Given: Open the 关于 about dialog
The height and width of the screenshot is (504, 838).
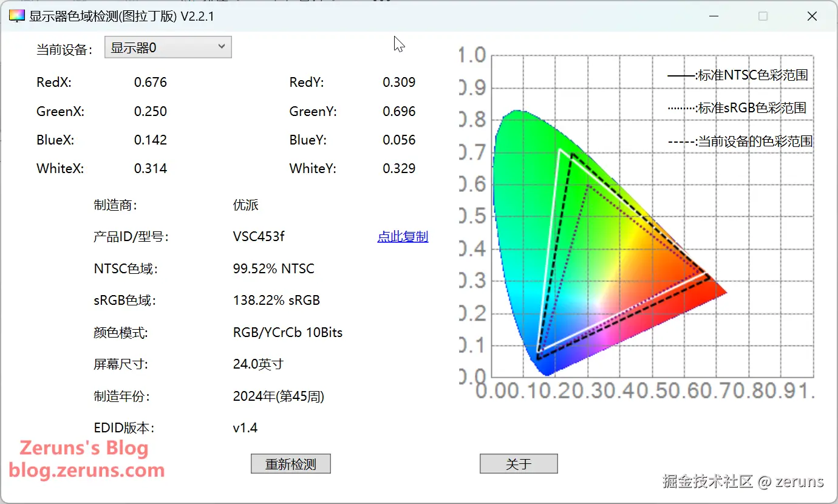Looking at the screenshot, I should click(x=519, y=464).
